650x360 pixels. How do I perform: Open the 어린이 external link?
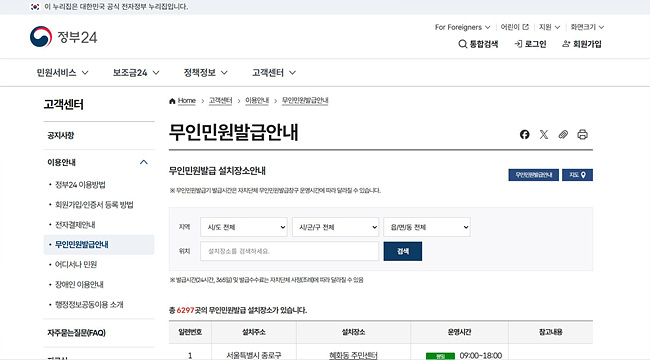point(514,27)
